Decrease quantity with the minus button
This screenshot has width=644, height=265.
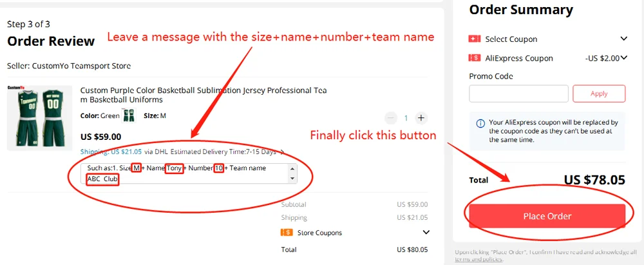391,118
